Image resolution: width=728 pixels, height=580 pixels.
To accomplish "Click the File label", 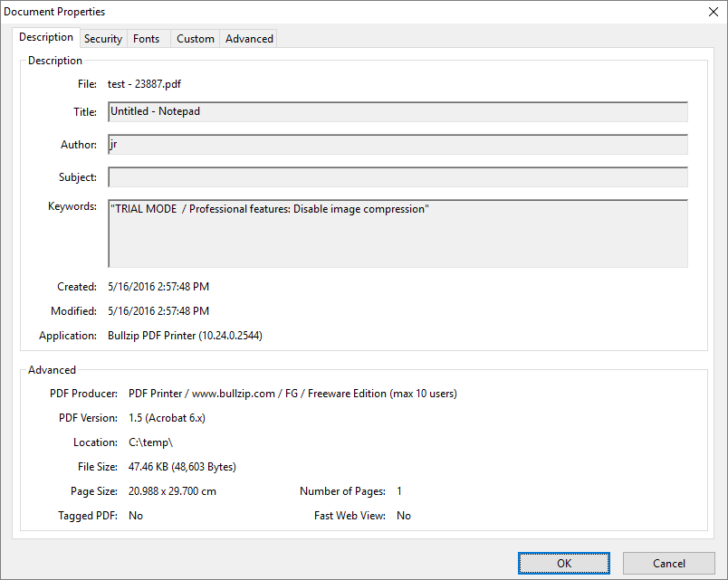I will point(87,84).
